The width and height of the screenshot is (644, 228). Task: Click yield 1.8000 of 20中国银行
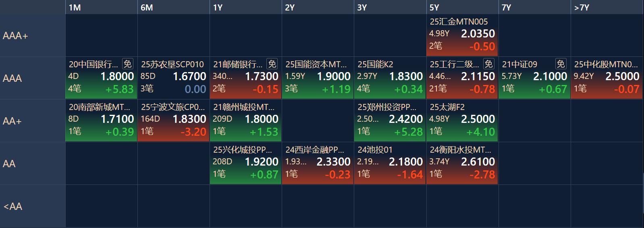117,77
